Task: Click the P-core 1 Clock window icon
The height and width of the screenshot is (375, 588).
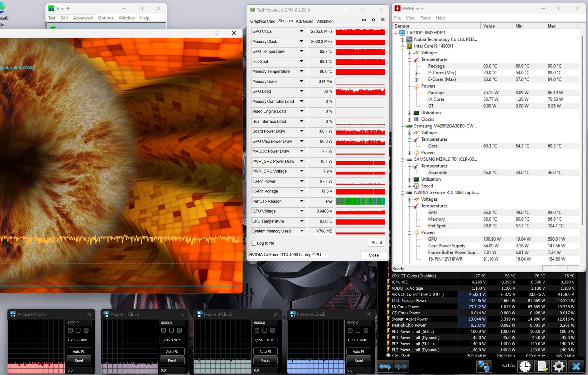Action: pyautogui.click(x=106, y=314)
